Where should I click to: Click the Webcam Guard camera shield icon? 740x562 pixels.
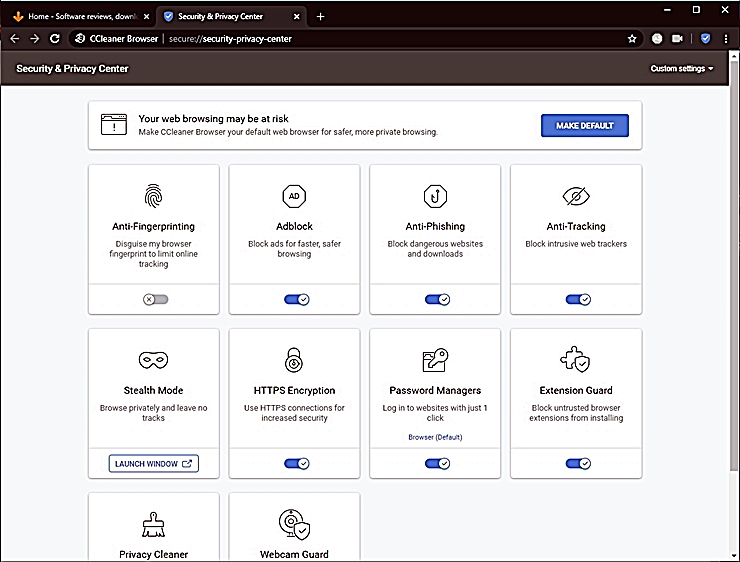coord(294,524)
